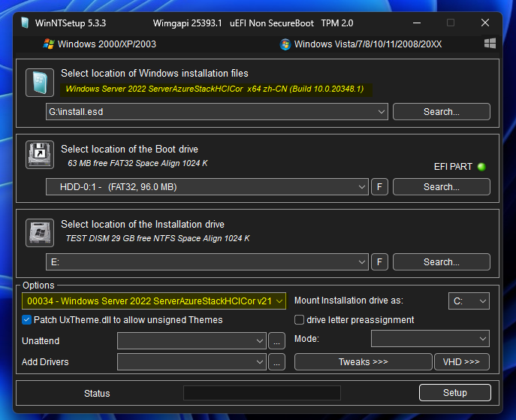
Task: Click Search button for installation files
Action: [x=442, y=112]
